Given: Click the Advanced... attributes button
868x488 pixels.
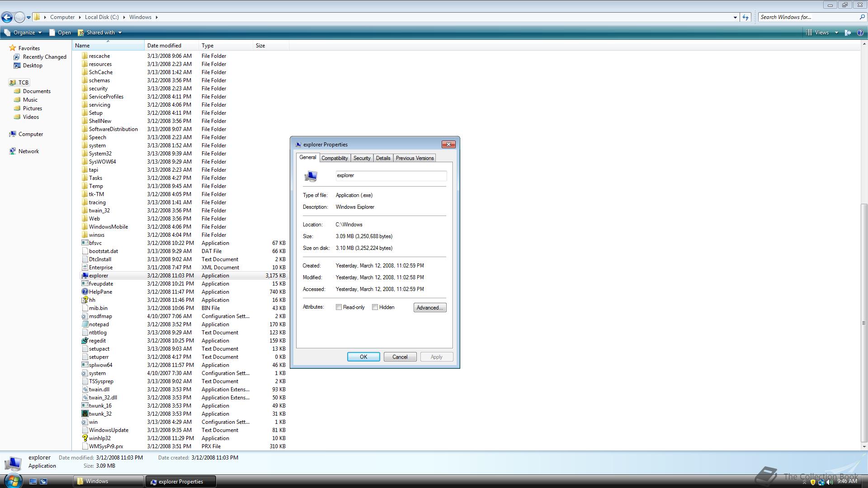Looking at the screenshot, I should click(x=429, y=308).
